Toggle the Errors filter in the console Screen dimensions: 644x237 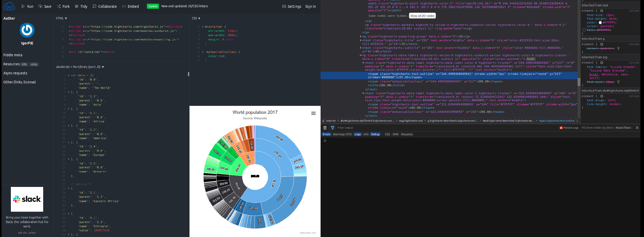[326, 134]
